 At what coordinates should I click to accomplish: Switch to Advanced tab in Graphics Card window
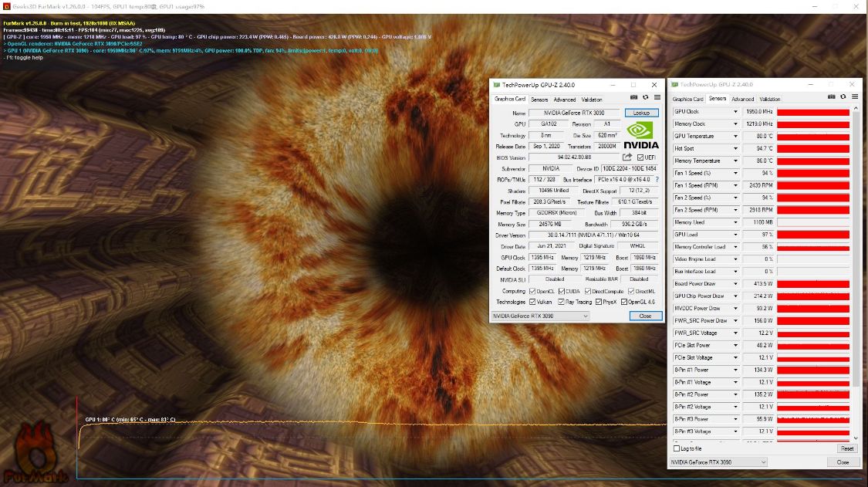(564, 100)
